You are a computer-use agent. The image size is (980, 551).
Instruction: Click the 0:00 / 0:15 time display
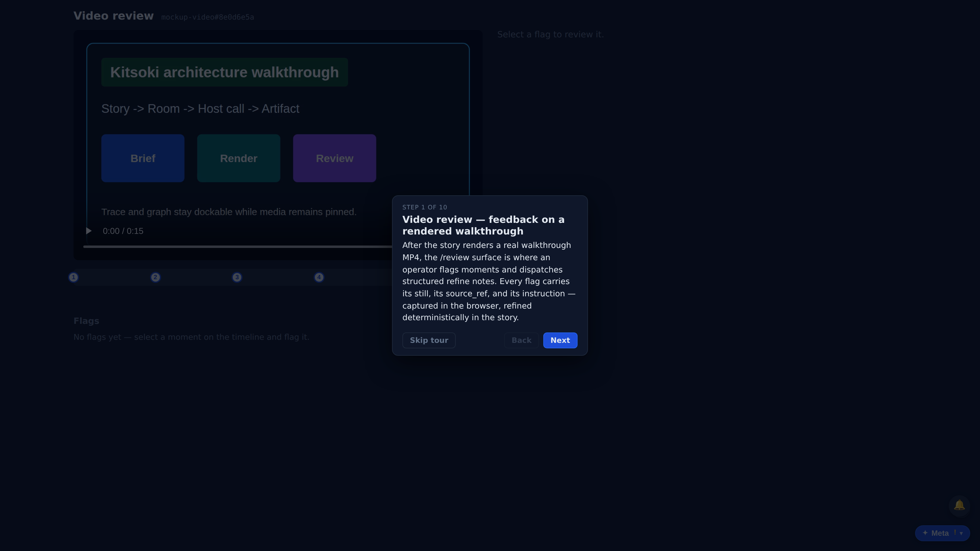coord(123,231)
